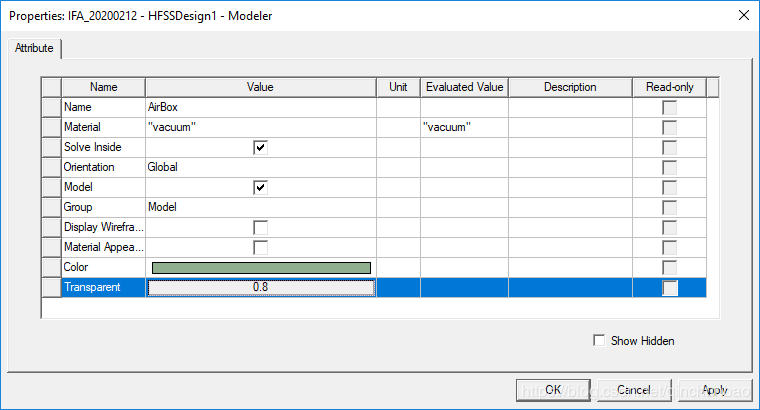Select the row header beside Material
The height and width of the screenshot is (410, 760).
(51, 127)
